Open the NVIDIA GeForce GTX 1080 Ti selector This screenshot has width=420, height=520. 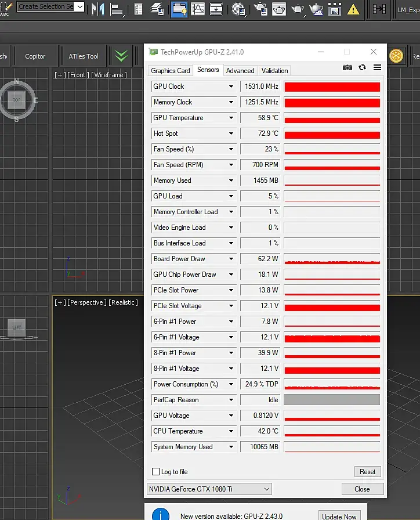[209, 489]
